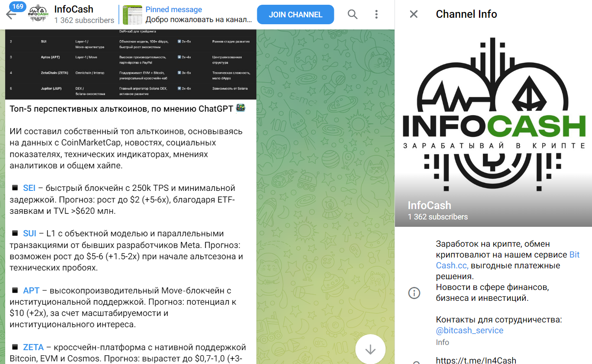The width and height of the screenshot is (592, 364).
Task: Click the SEI ticker link
Action: pyautogui.click(x=29, y=188)
